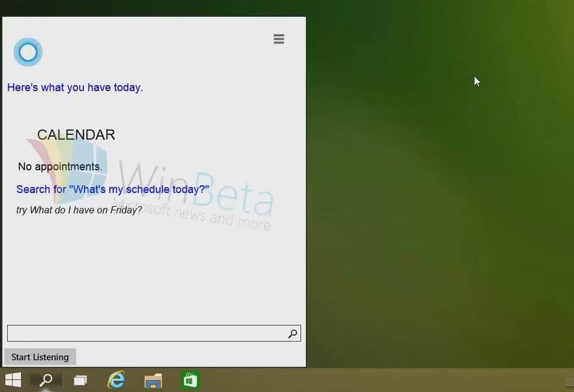Click the CALENDAR heading

coord(76,135)
